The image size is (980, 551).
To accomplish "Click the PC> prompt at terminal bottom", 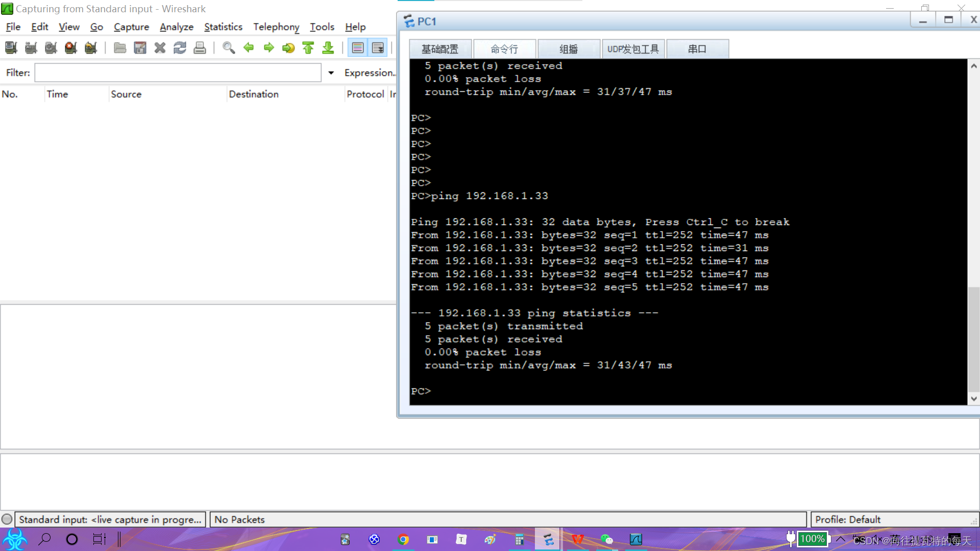I will click(421, 391).
